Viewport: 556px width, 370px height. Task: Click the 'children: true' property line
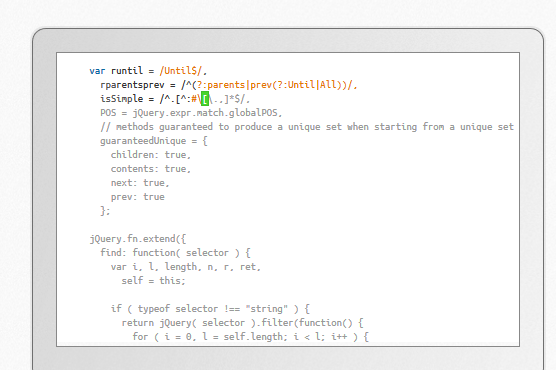click(x=151, y=155)
